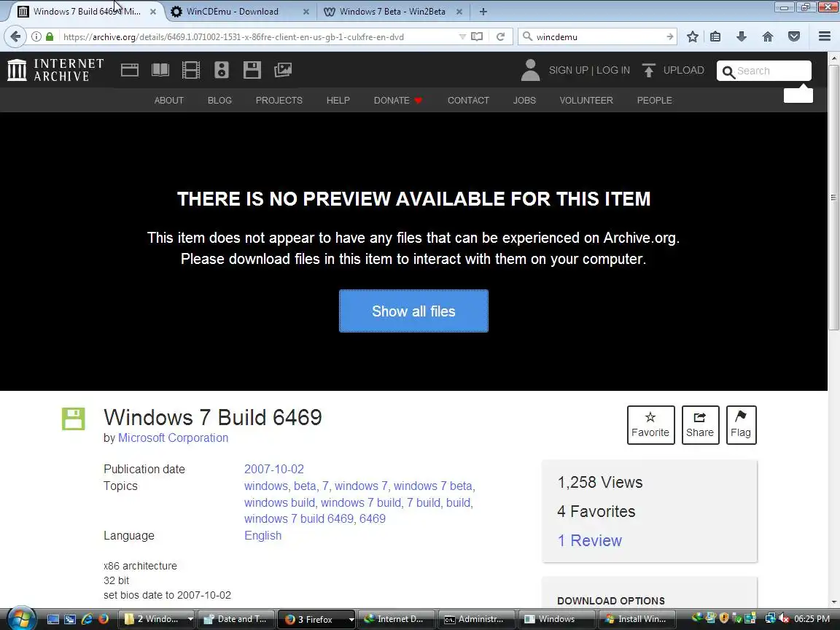Submit search with arrow in wincdemu box

coord(669,36)
